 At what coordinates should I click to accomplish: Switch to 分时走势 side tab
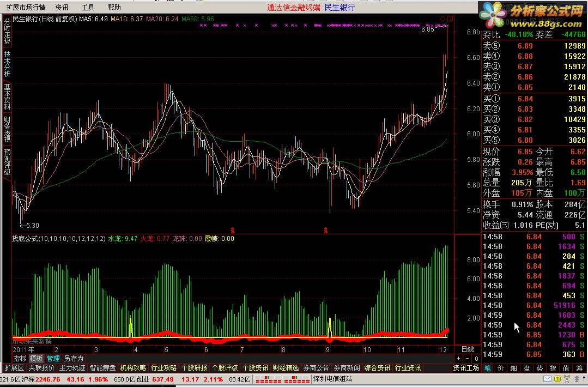coord(7,31)
